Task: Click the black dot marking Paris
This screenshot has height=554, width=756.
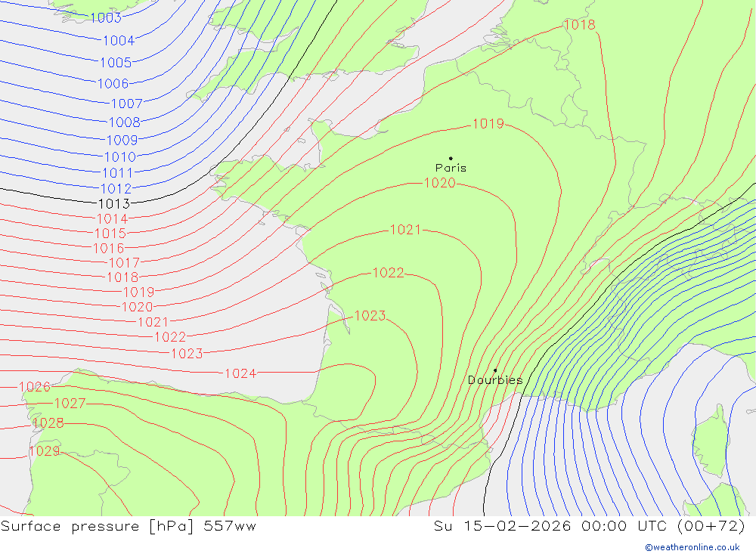Action: pos(451,158)
